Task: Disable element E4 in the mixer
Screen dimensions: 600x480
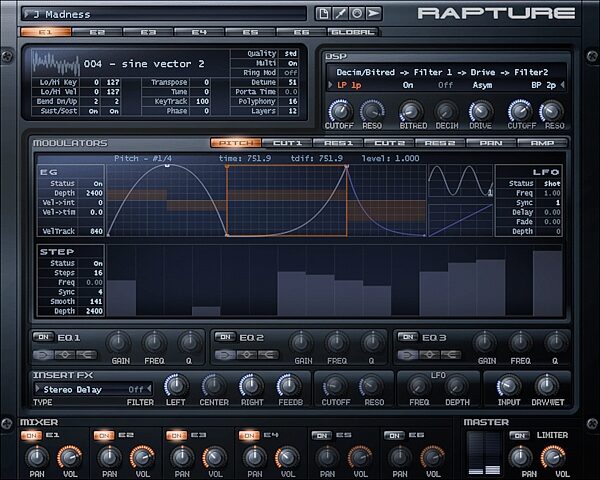Action: tap(249, 436)
